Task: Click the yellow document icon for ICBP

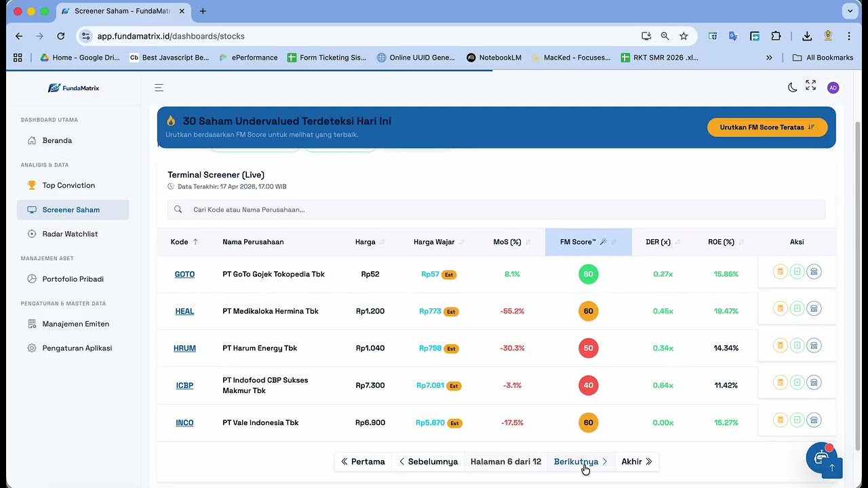Action: click(780, 382)
